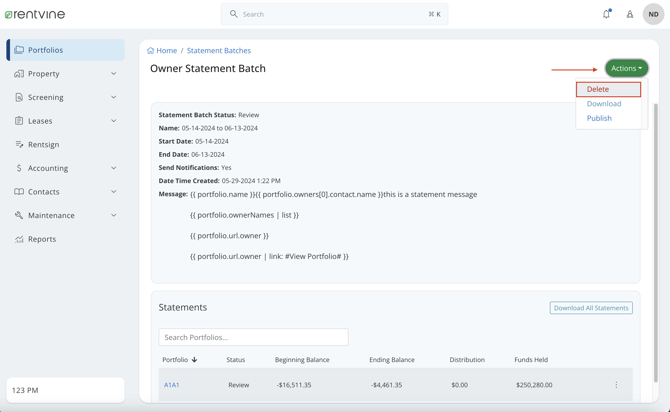
Task: Expand the Contacts sidebar chevron
Action: point(114,191)
